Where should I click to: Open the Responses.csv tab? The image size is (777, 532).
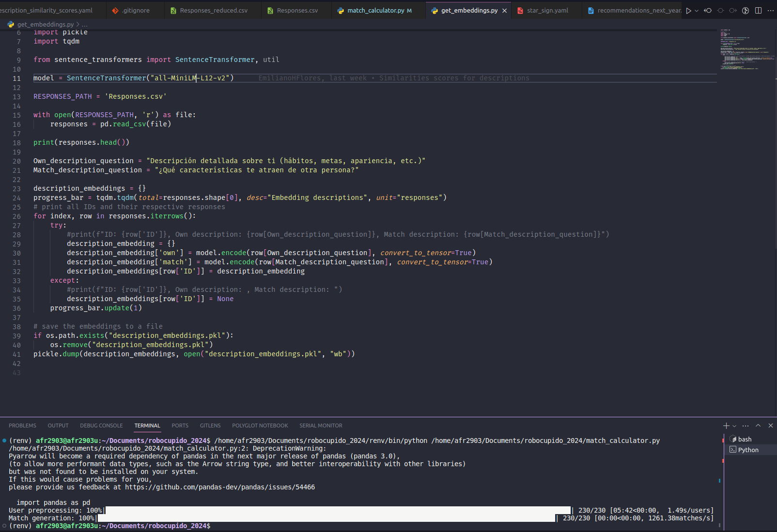(297, 10)
